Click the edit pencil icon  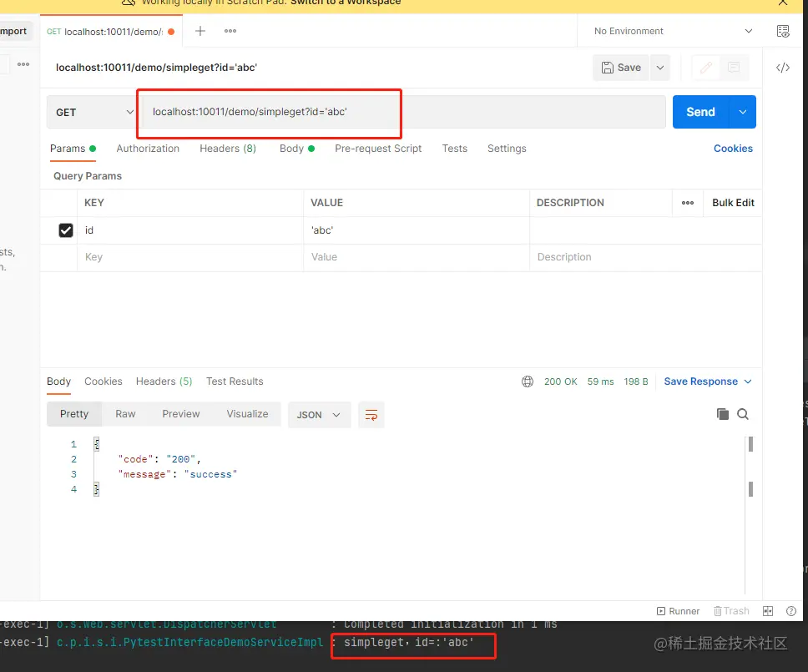(706, 68)
